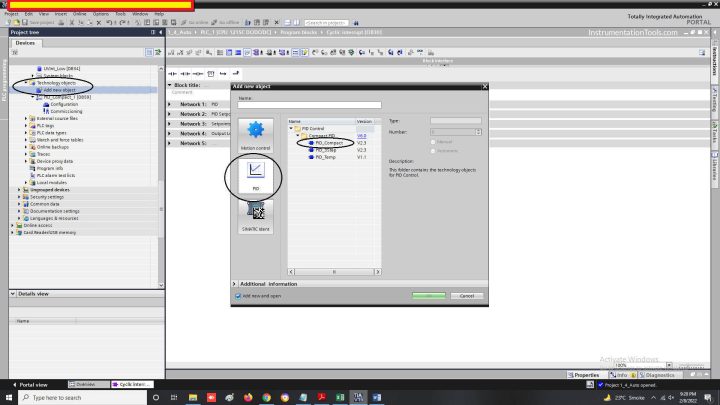720x405 pixels.
Task: Insert normally open contact instruction
Action: click(172, 73)
